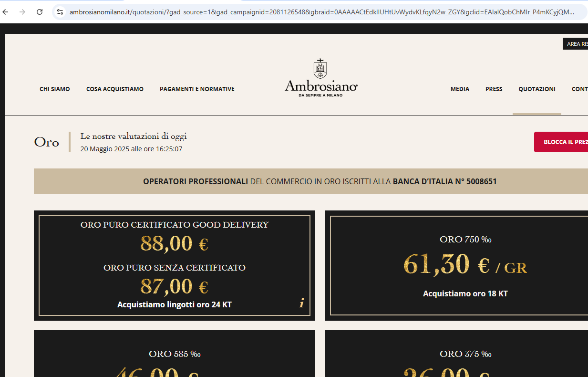Click the BLOCCA IL PREZZO red button
This screenshot has width=588, height=377.
coord(561,142)
